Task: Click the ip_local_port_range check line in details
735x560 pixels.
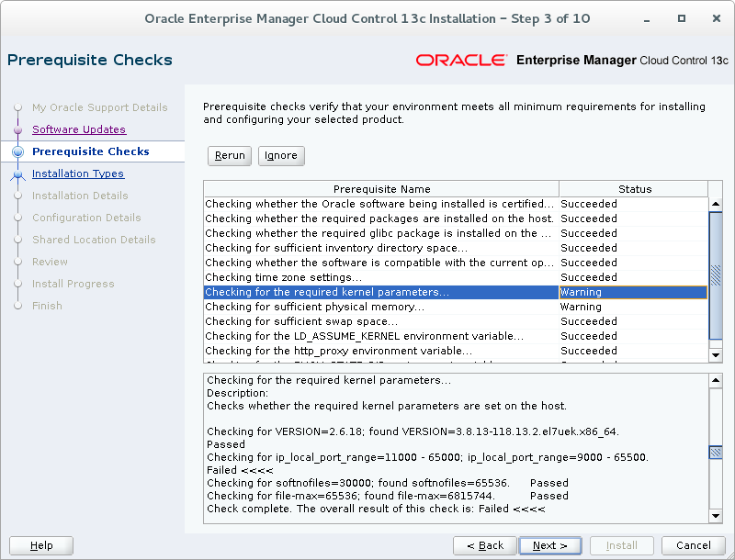Action: 427,457
